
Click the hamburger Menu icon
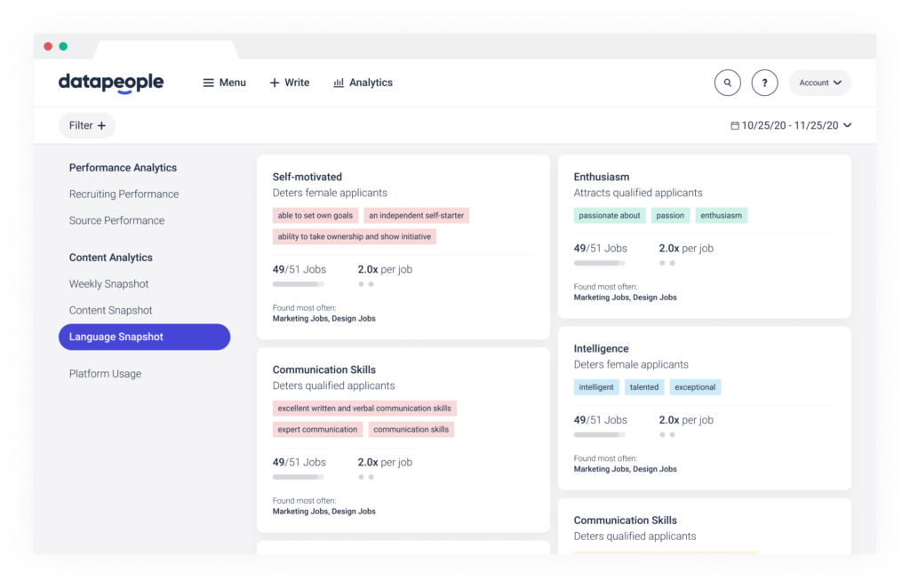point(208,83)
